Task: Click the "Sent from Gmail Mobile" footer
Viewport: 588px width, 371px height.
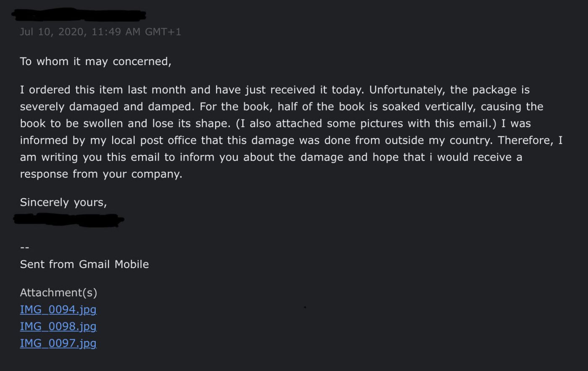Action: (x=84, y=264)
